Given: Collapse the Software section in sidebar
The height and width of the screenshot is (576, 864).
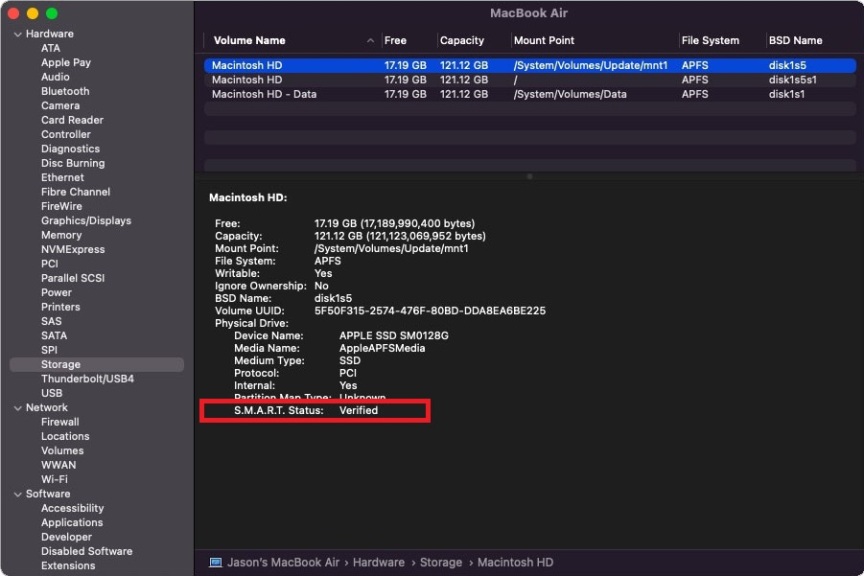Looking at the screenshot, I should tap(17, 494).
